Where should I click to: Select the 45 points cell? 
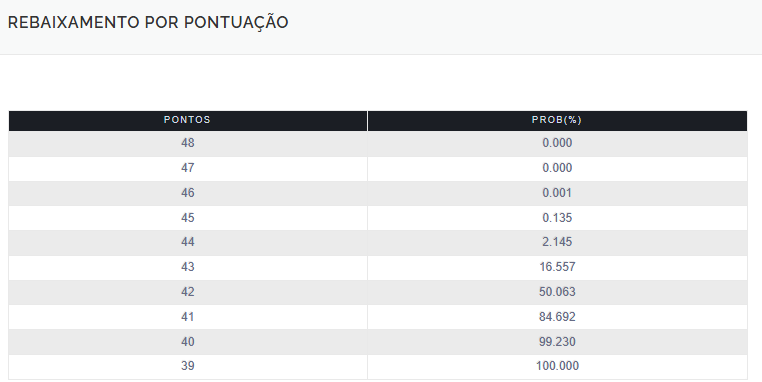coord(188,218)
